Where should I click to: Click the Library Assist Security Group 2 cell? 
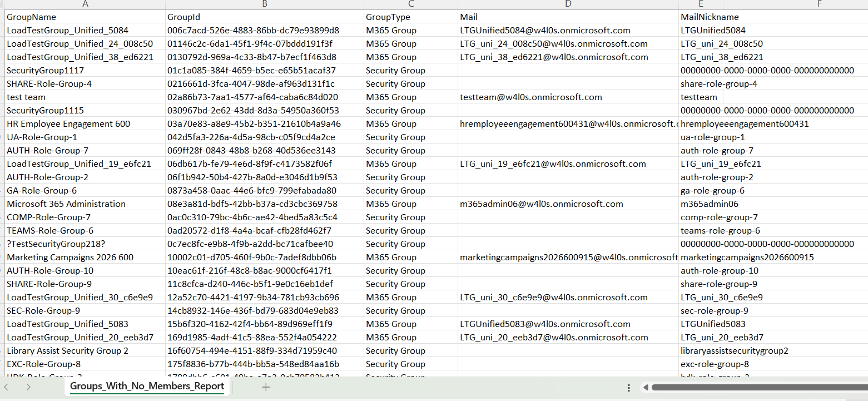click(67, 351)
